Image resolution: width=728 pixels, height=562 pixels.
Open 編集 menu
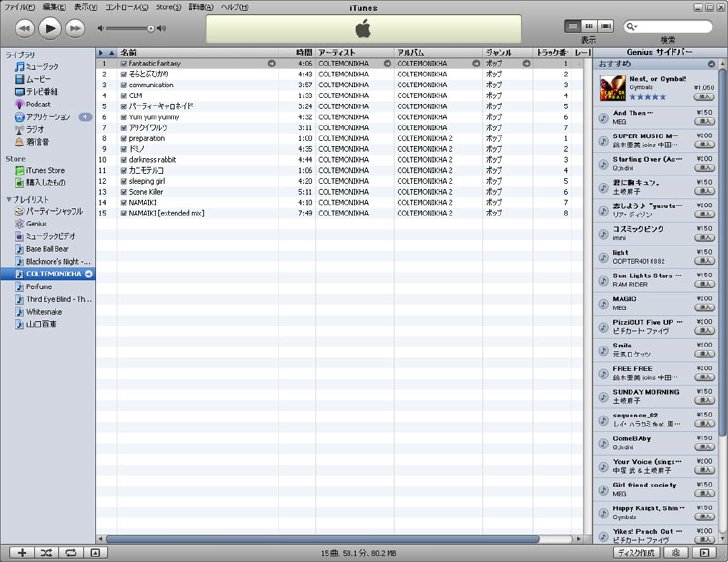tap(54, 7)
